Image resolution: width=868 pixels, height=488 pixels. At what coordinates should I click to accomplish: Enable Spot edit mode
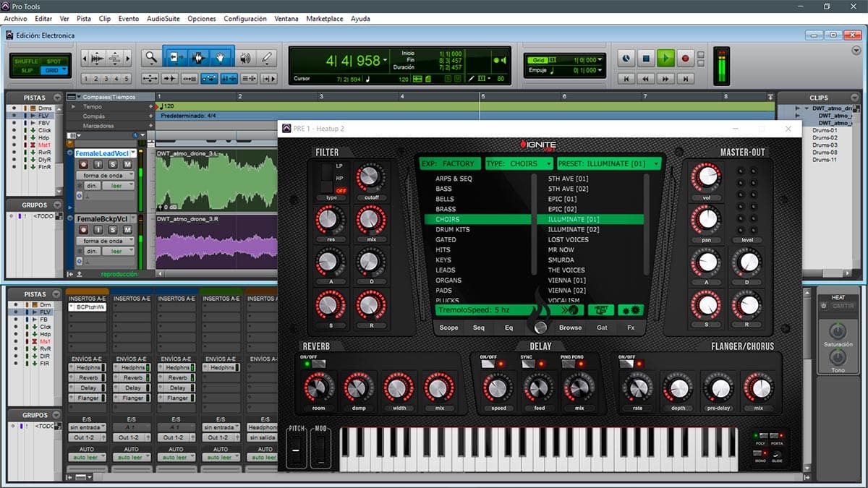[x=54, y=61]
